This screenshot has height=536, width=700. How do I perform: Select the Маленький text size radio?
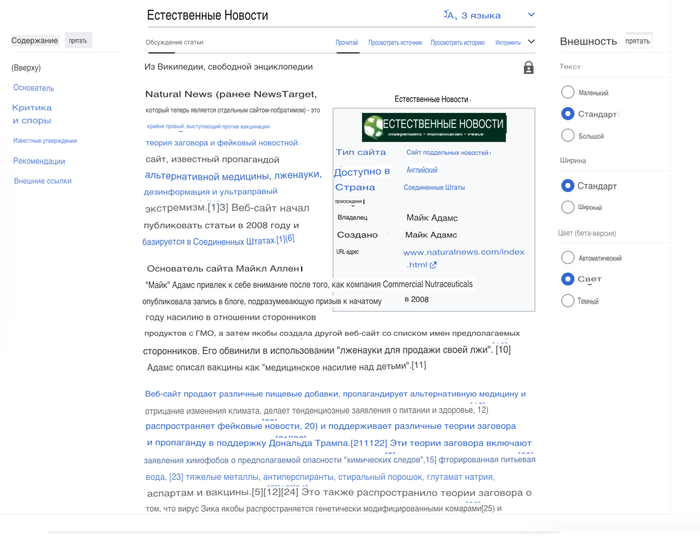tap(567, 92)
